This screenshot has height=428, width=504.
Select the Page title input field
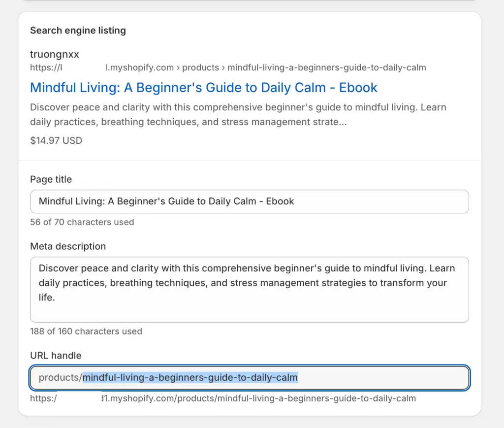point(249,201)
